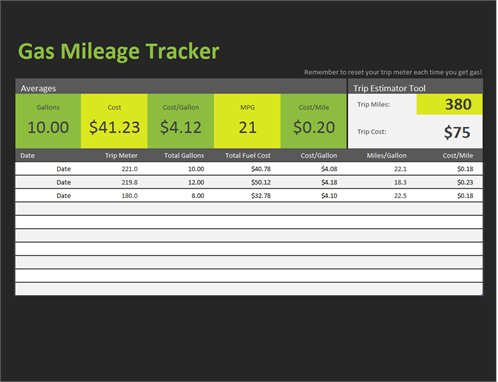Select the Miles/Gallon cell 18.3
Screen dimensions: 498x382
(400, 182)
